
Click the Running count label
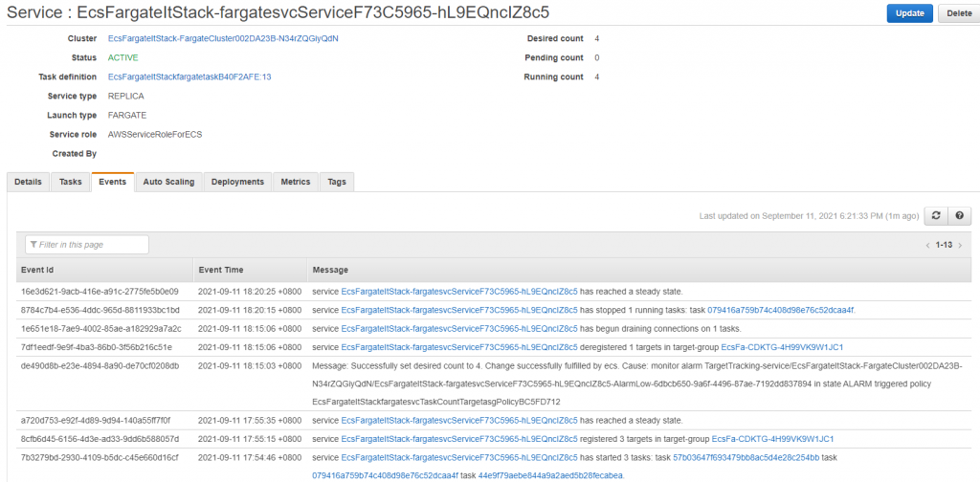554,77
